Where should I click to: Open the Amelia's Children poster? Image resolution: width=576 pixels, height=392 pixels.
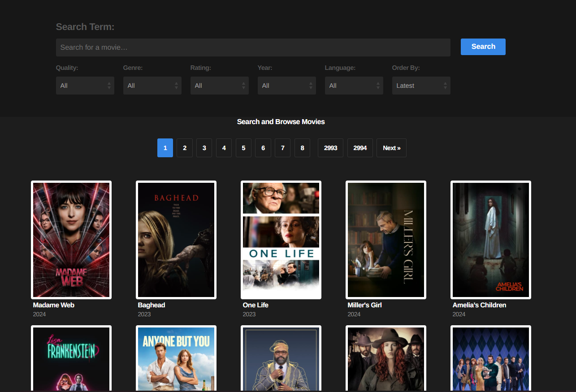pos(491,240)
